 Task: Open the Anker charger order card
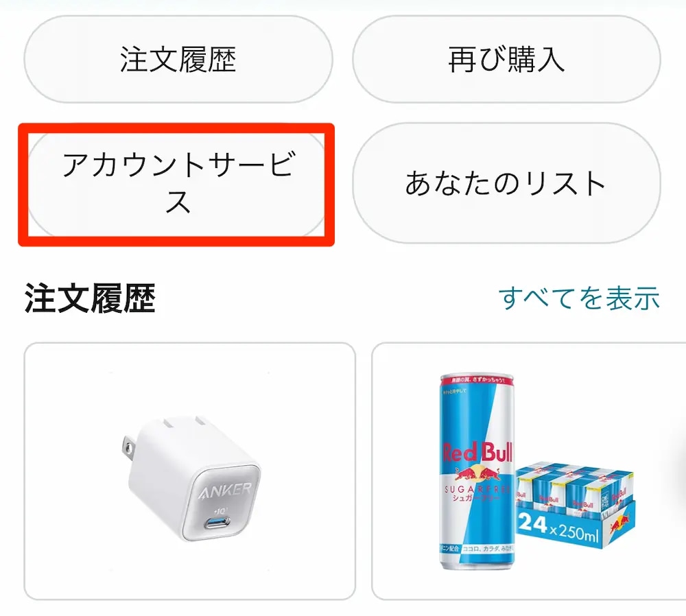190,472
